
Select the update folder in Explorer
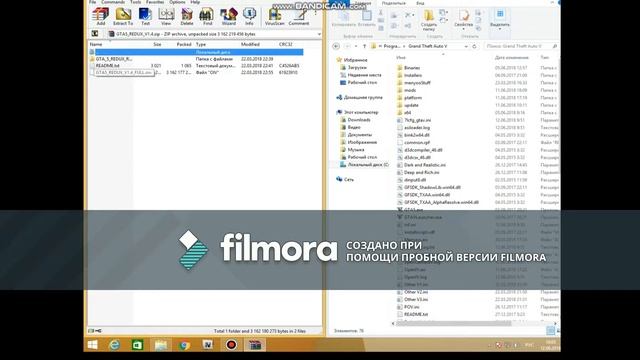point(411,105)
